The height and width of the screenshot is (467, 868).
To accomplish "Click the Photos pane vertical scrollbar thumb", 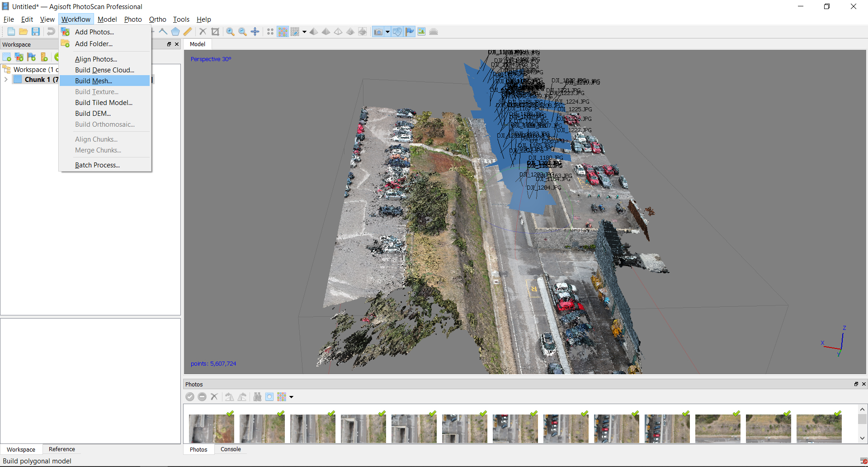I will coord(862,419).
